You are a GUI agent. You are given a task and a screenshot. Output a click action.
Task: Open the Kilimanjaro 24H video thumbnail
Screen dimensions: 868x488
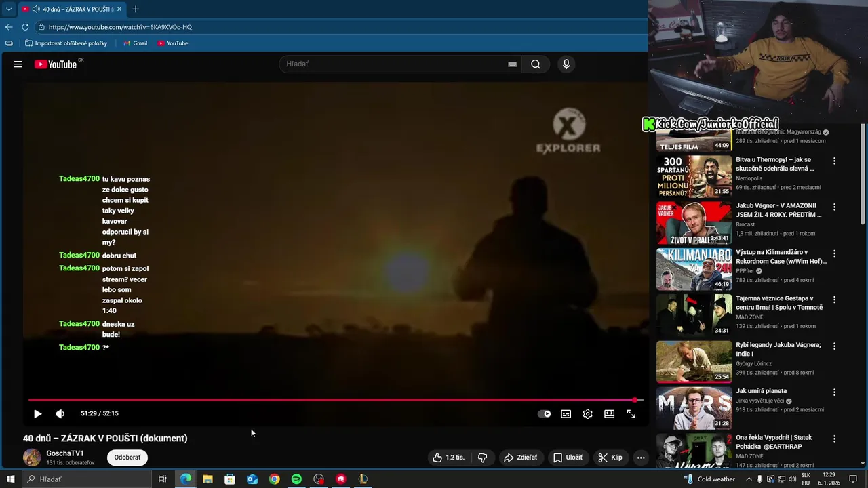coord(694,269)
